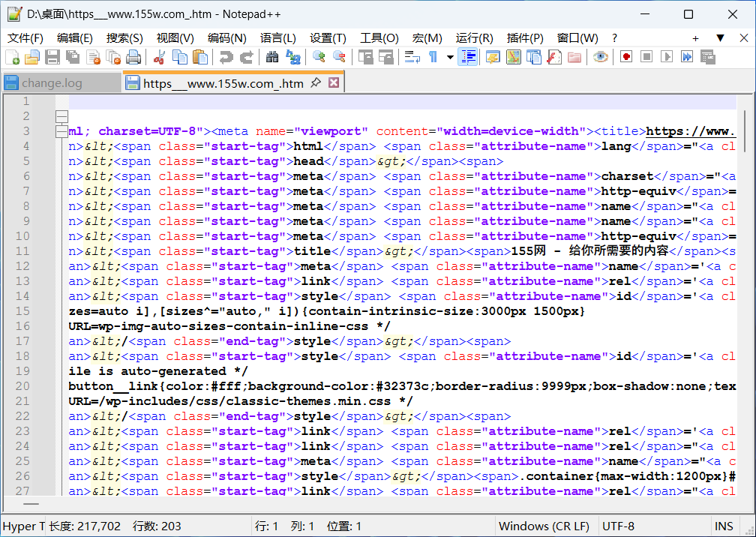Click the Open file folder icon

coord(32,57)
